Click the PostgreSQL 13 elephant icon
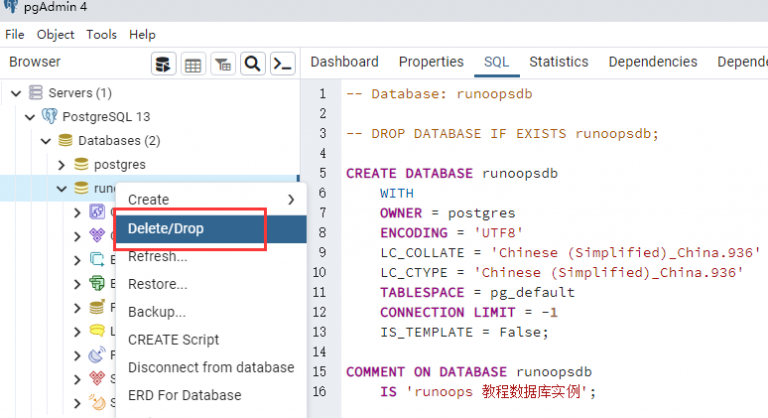This screenshot has height=418, width=768. pyautogui.click(x=49, y=117)
